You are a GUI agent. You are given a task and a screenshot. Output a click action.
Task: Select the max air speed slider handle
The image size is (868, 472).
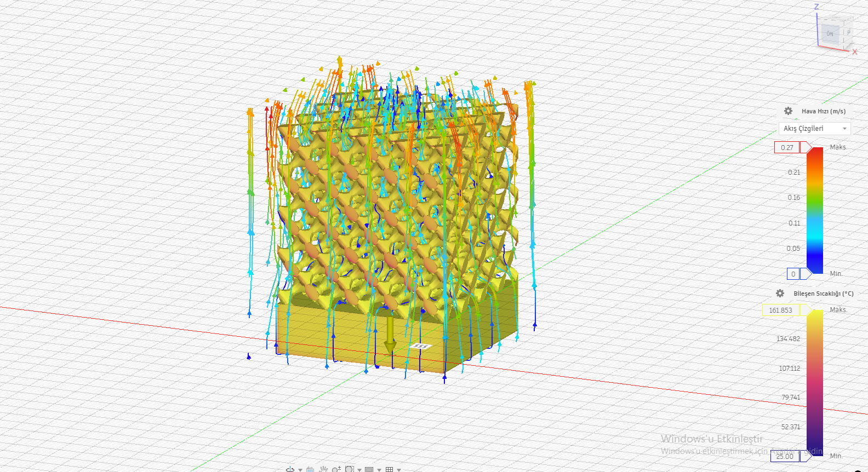click(806, 147)
